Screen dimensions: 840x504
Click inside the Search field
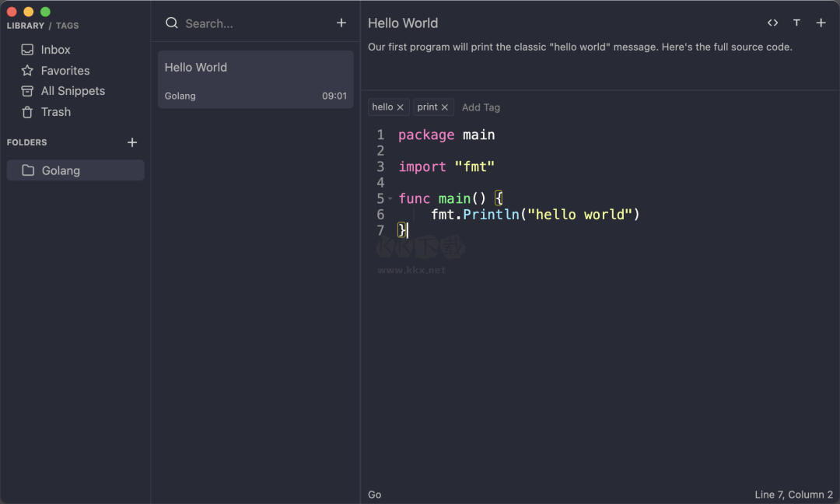click(218, 23)
